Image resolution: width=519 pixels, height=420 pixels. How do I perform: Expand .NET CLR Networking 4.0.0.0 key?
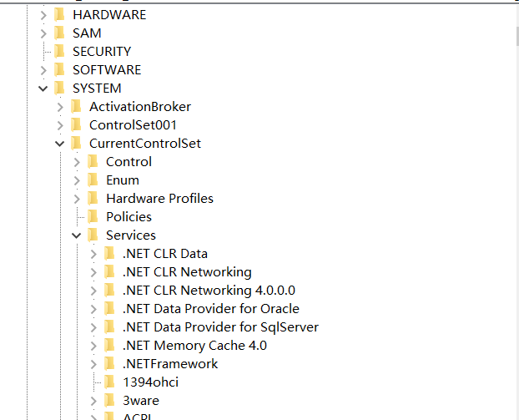93,291
